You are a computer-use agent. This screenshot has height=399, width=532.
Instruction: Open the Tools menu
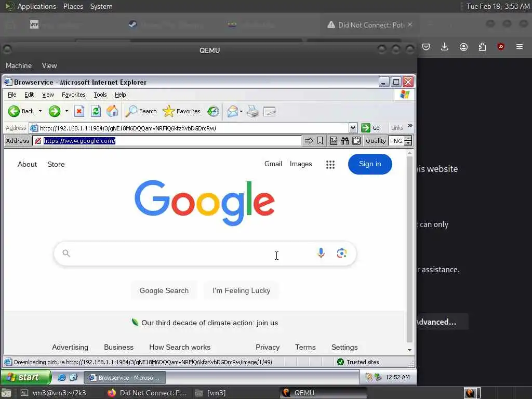pyautogui.click(x=100, y=95)
